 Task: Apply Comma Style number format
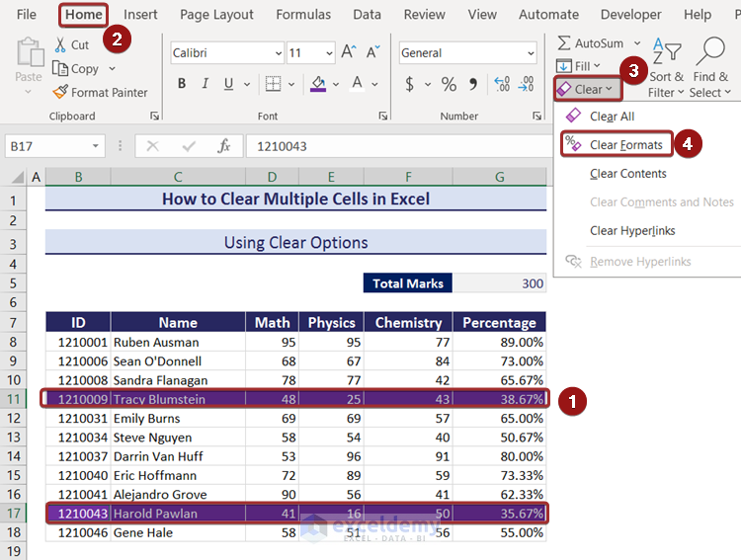(x=473, y=84)
